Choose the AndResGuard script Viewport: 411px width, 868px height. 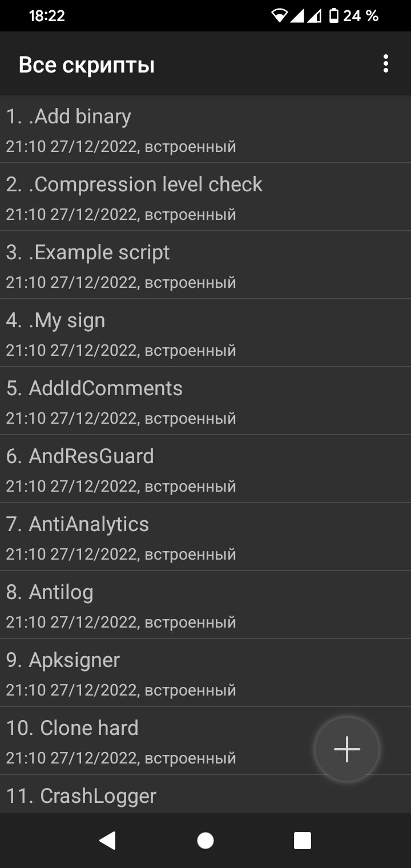coord(205,469)
